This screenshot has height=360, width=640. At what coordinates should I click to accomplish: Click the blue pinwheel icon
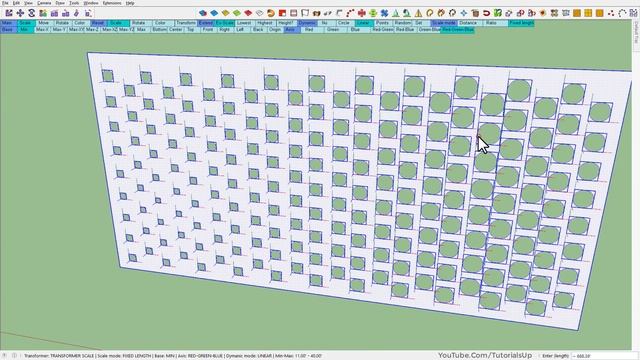(x=384, y=13)
